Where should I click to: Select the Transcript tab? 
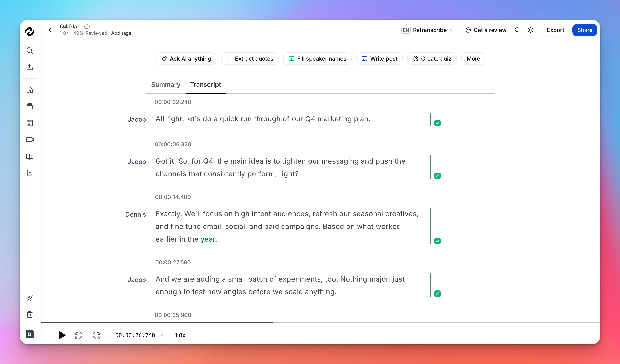click(x=205, y=85)
